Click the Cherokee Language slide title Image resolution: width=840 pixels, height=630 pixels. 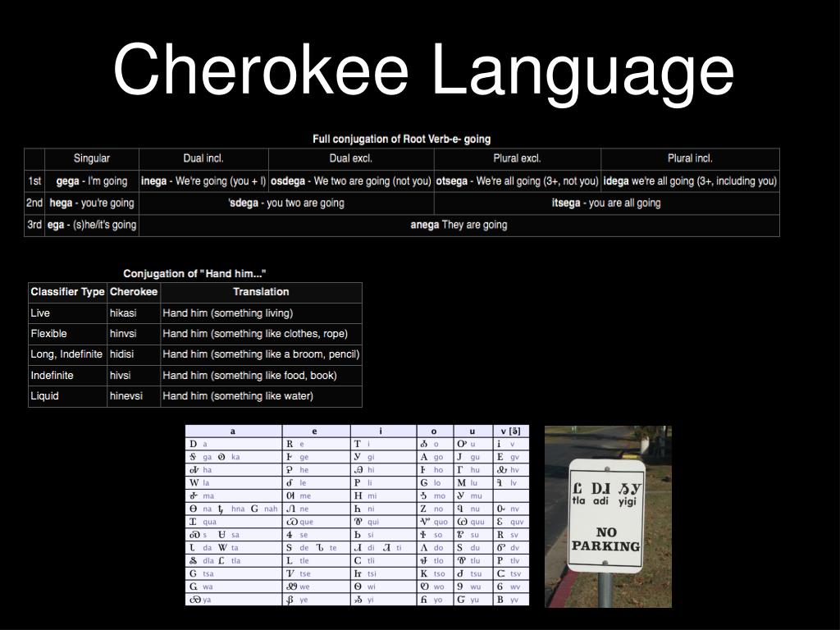[423, 71]
